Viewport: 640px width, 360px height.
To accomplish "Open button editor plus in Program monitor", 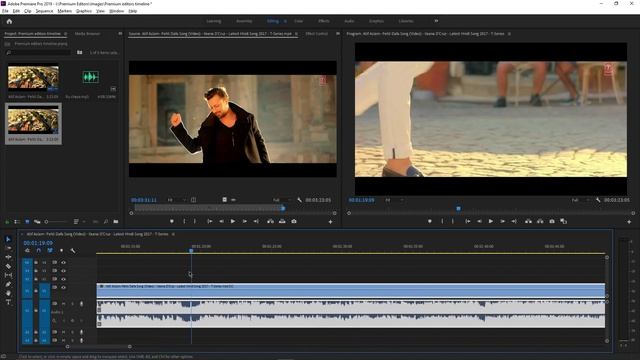I will [629, 222].
